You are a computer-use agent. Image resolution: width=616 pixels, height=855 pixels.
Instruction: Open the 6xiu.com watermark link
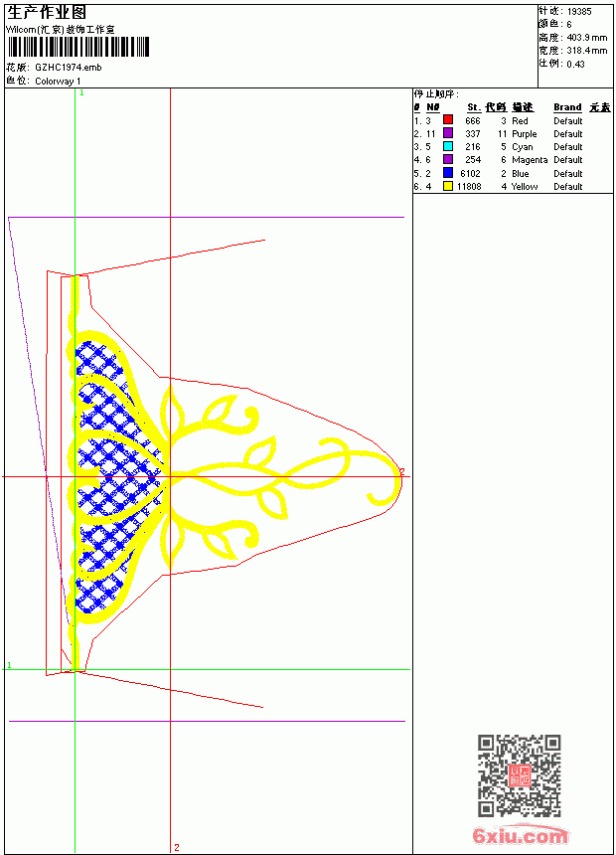click(x=520, y=836)
